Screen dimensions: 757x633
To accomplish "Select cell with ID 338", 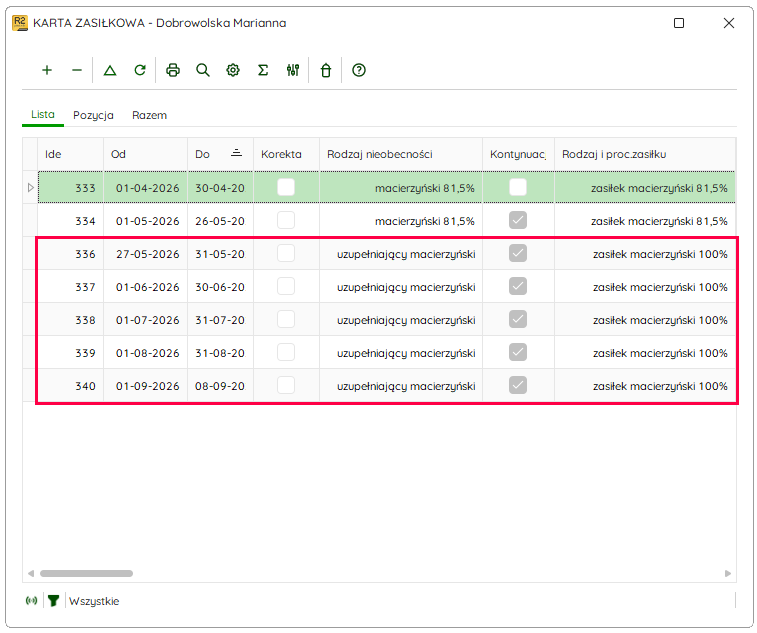I will [70, 320].
